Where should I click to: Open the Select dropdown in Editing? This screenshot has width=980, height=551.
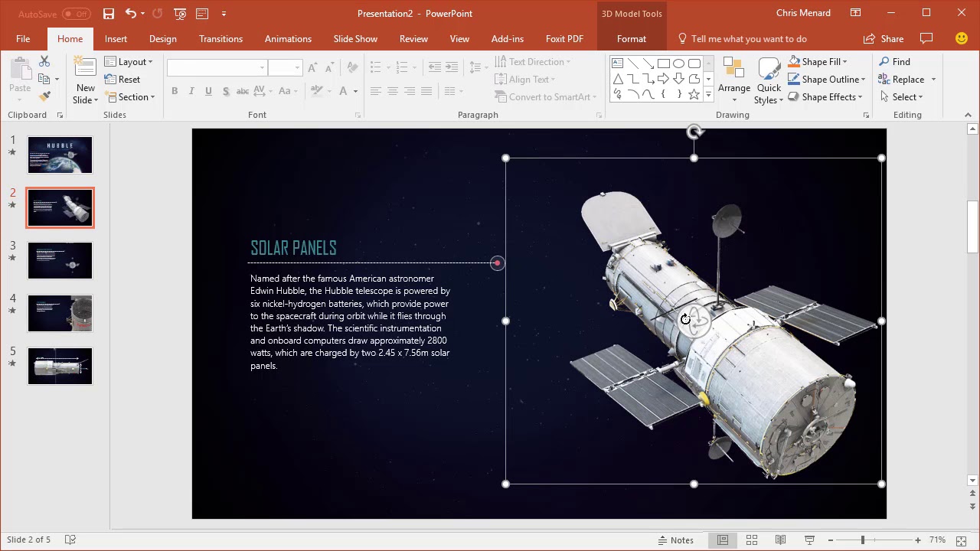pos(902,97)
